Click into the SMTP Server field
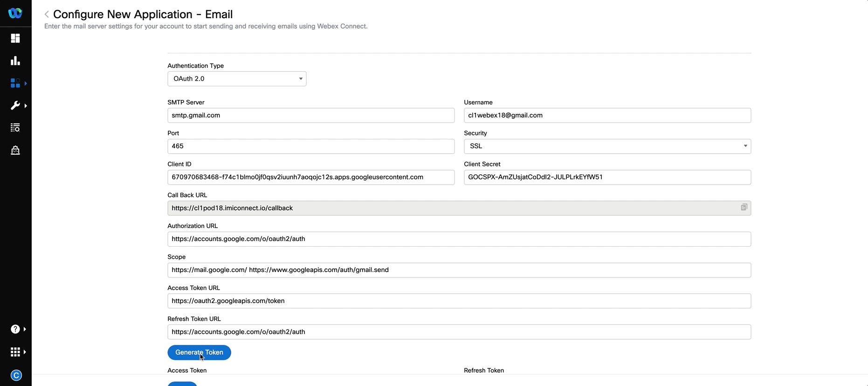This screenshot has height=386, width=868. [311, 116]
